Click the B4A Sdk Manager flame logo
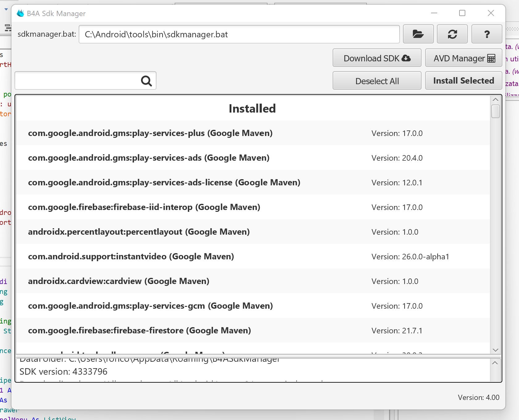Viewport: 519px width, 420px height. tap(20, 13)
